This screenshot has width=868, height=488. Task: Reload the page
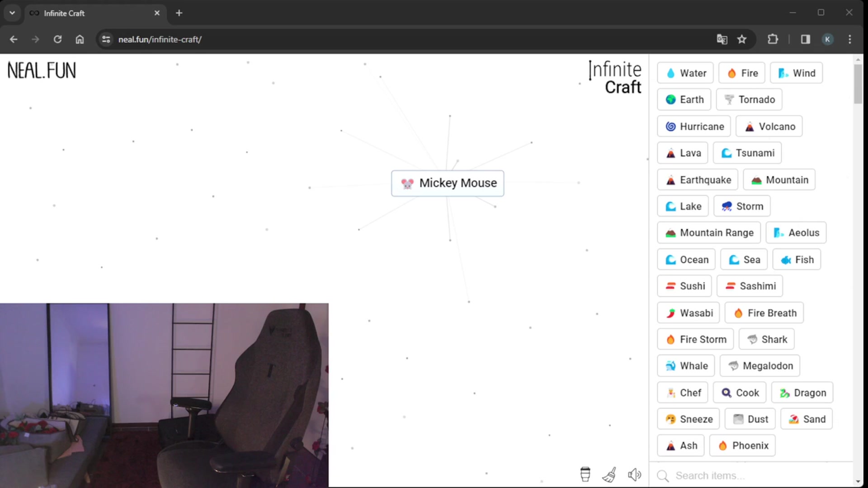(x=57, y=39)
